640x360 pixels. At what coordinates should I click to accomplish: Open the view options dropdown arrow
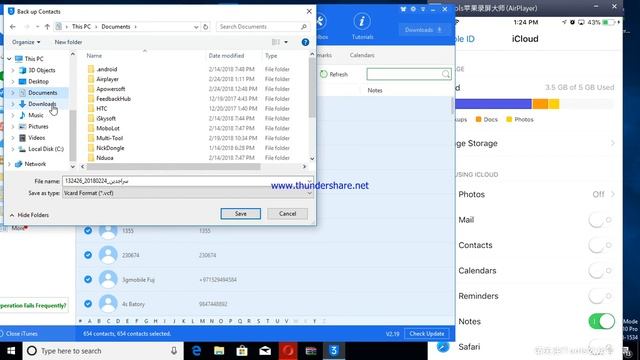pos(286,42)
